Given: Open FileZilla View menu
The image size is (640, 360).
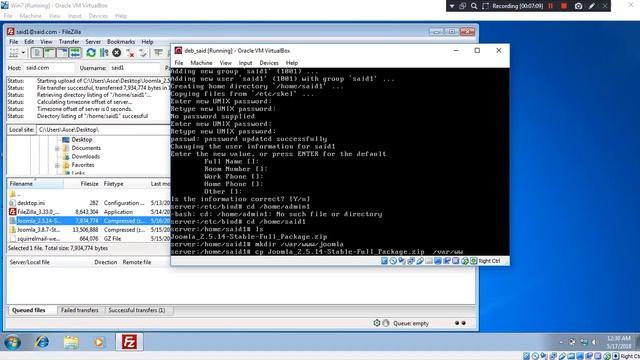Looking at the screenshot, I should 46,42.
